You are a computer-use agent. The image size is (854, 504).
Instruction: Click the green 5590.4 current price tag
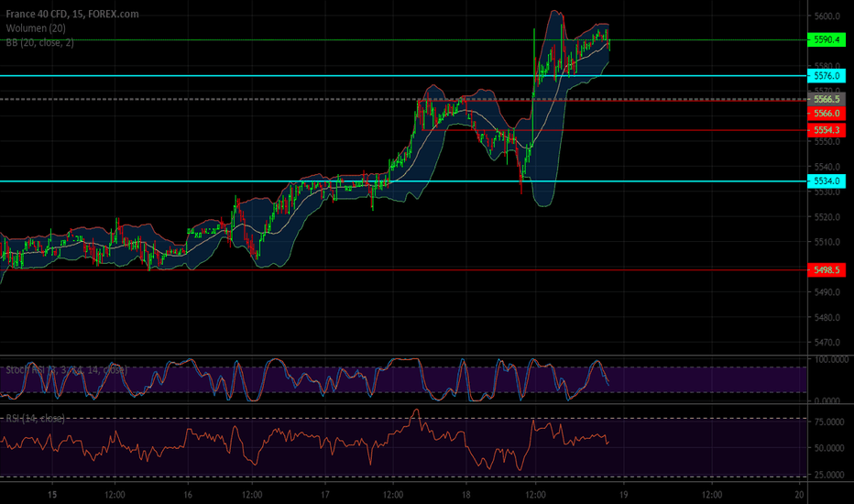pyautogui.click(x=827, y=39)
